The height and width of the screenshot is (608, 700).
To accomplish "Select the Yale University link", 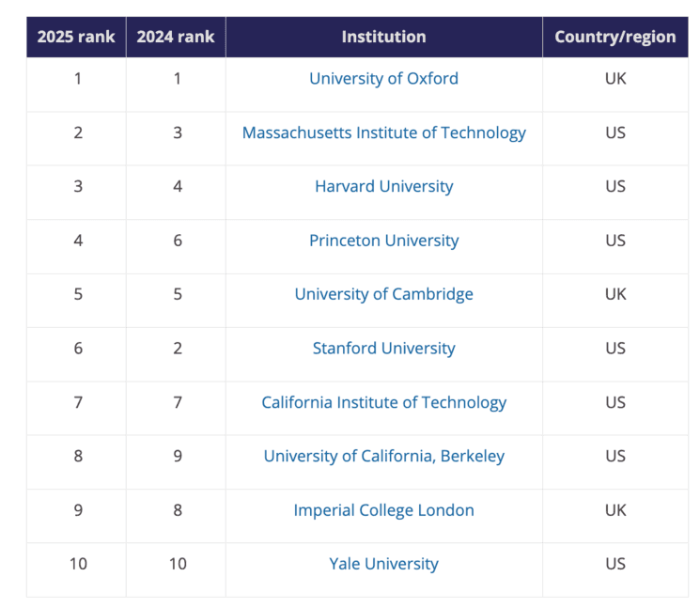I will (383, 564).
